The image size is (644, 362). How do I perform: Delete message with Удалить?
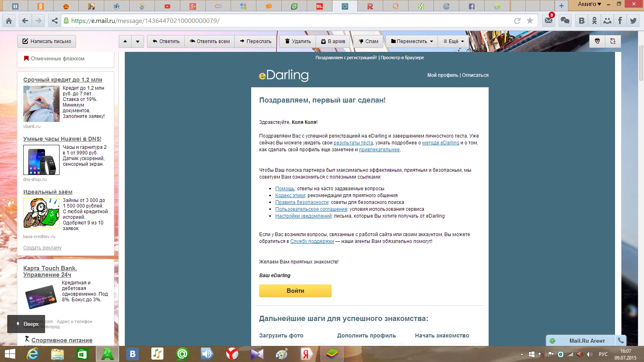298,41
